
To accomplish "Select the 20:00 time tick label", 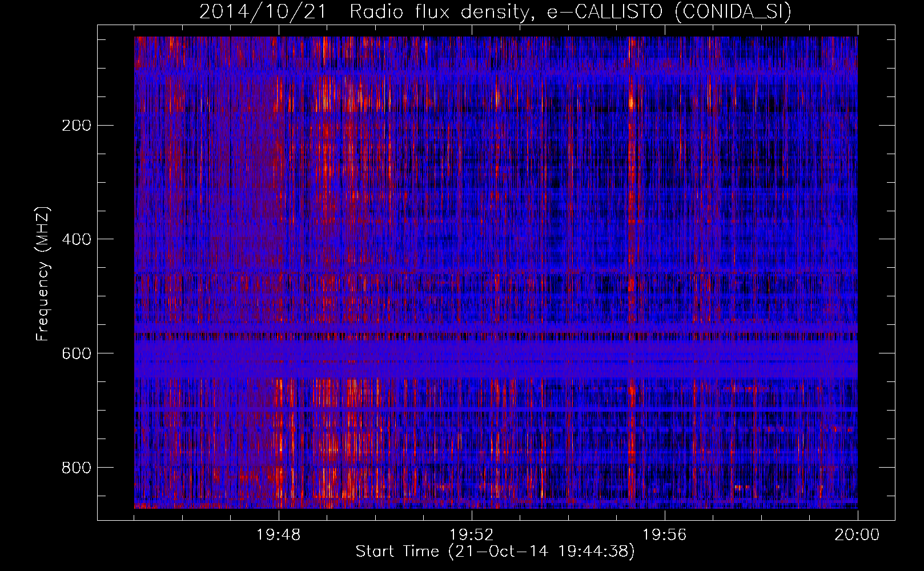I will [857, 535].
